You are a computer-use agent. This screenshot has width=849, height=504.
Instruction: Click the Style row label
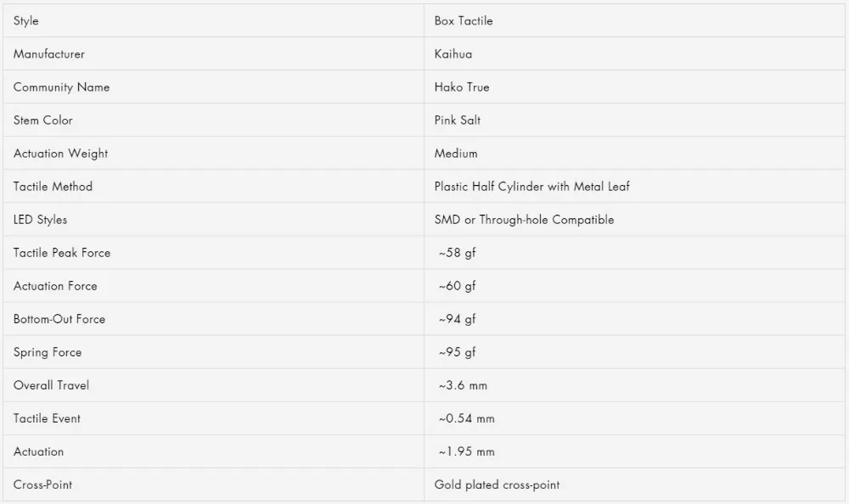click(x=26, y=21)
